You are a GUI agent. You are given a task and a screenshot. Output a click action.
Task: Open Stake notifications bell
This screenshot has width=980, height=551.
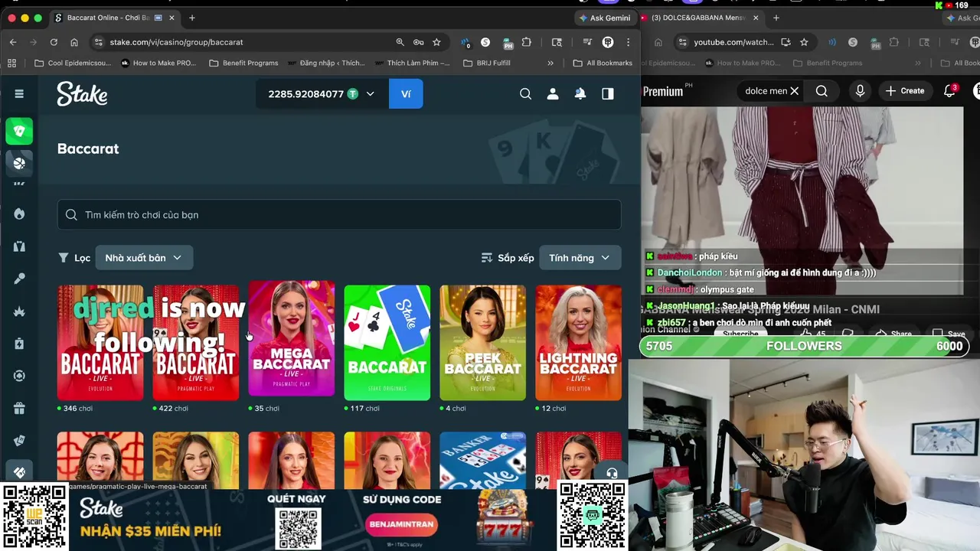coord(580,93)
